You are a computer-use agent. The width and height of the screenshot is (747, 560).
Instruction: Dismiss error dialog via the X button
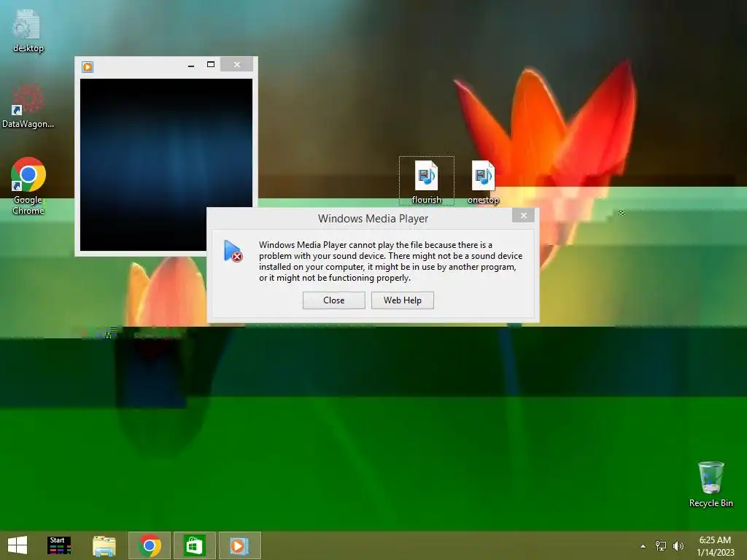pos(523,216)
